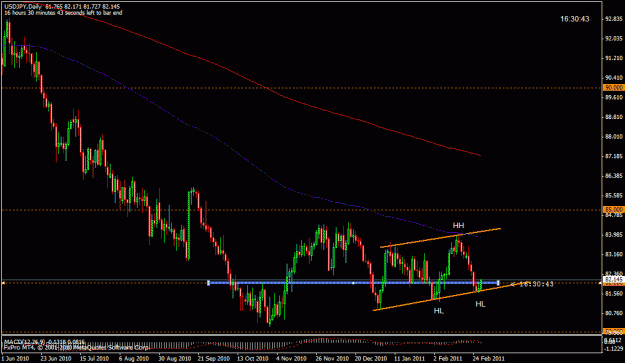
Task: Click the blue horizontal support line
Action: point(353,283)
